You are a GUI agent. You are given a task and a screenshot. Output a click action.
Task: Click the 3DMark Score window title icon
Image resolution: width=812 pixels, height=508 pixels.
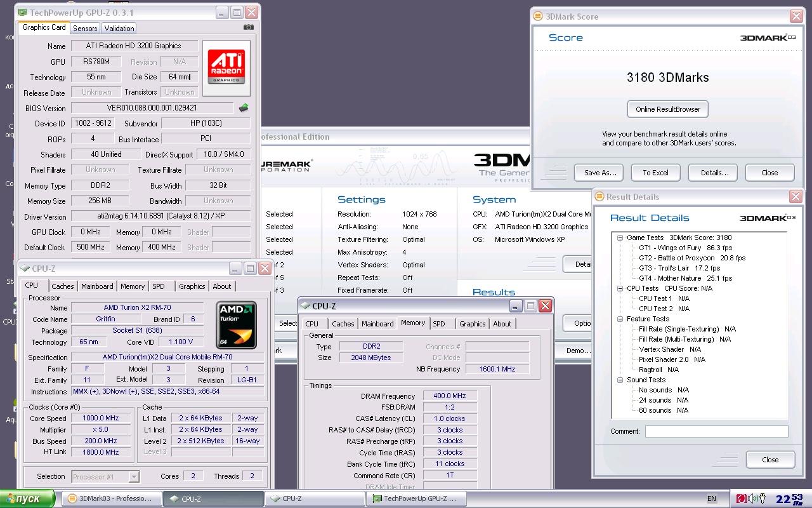(x=538, y=17)
